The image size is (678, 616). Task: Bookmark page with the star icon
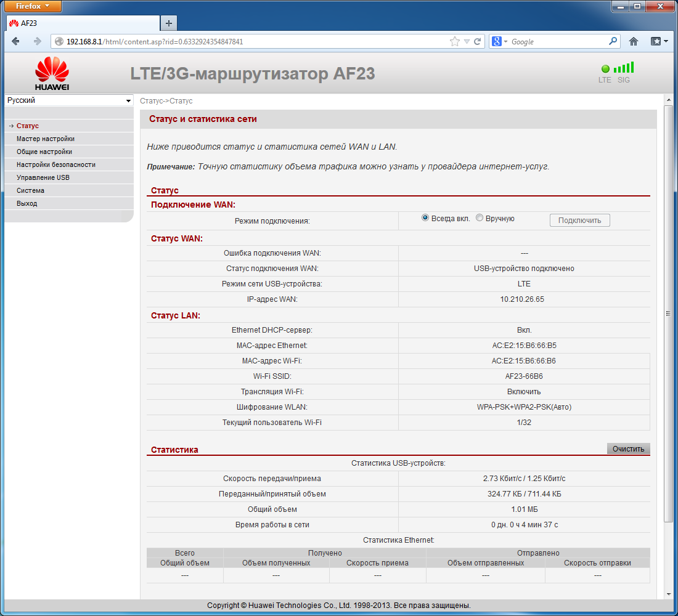[454, 41]
